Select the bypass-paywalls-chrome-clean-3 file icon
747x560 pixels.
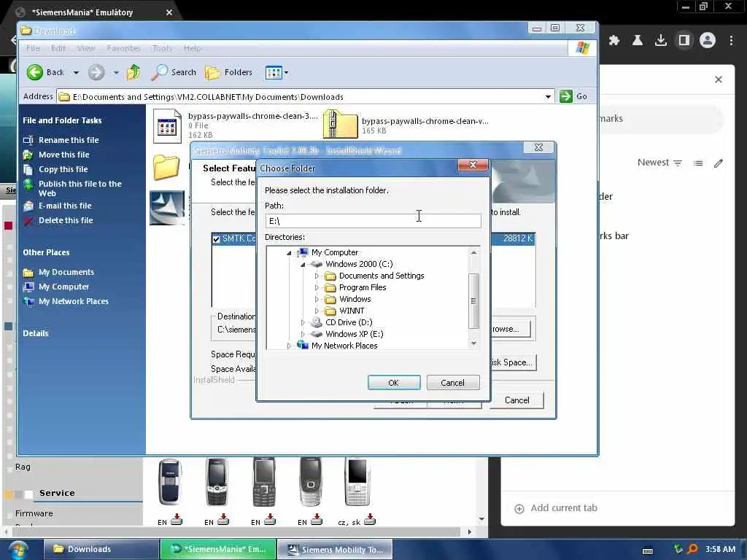click(x=167, y=126)
